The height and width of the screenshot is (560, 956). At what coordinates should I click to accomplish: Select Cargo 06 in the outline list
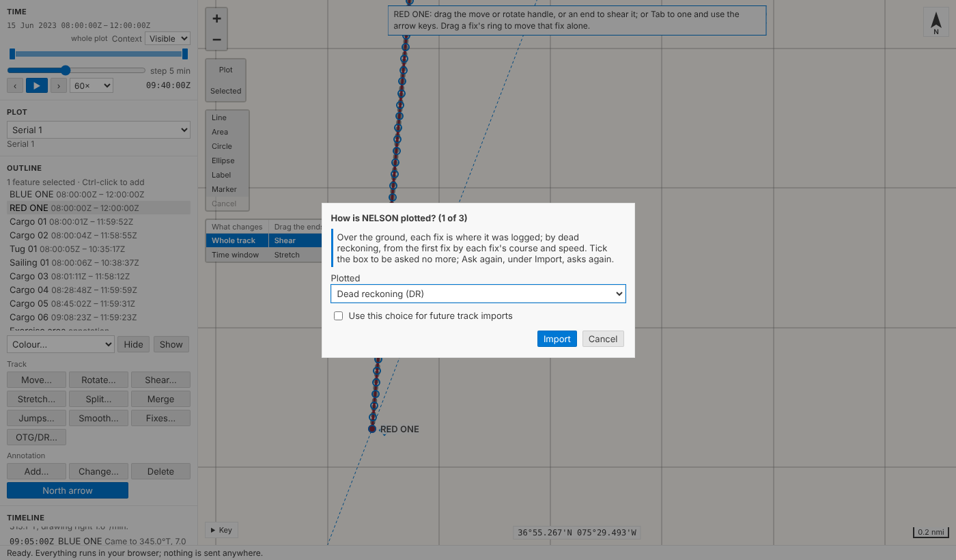click(98, 318)
